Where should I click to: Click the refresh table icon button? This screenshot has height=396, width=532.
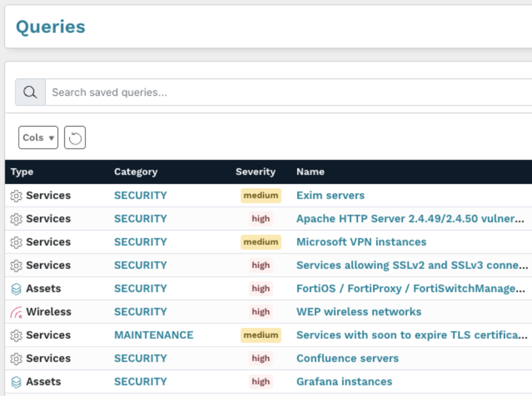(x=75, y=137)
